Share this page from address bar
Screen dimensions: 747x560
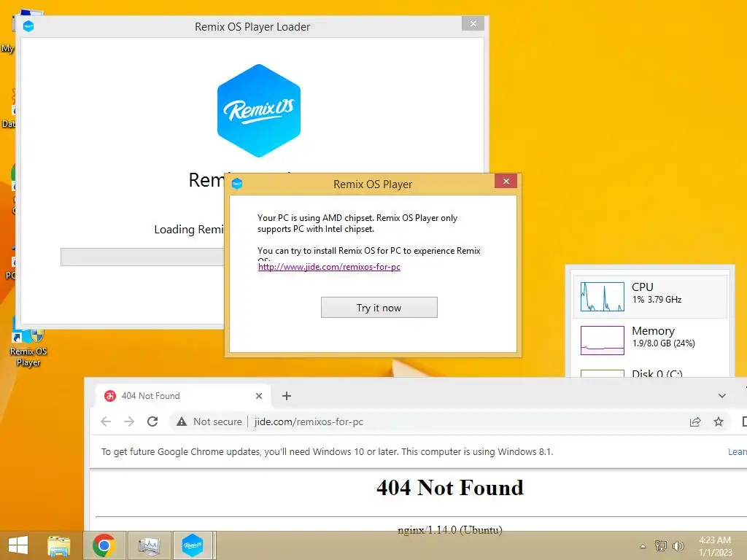(x=695, y=421)
